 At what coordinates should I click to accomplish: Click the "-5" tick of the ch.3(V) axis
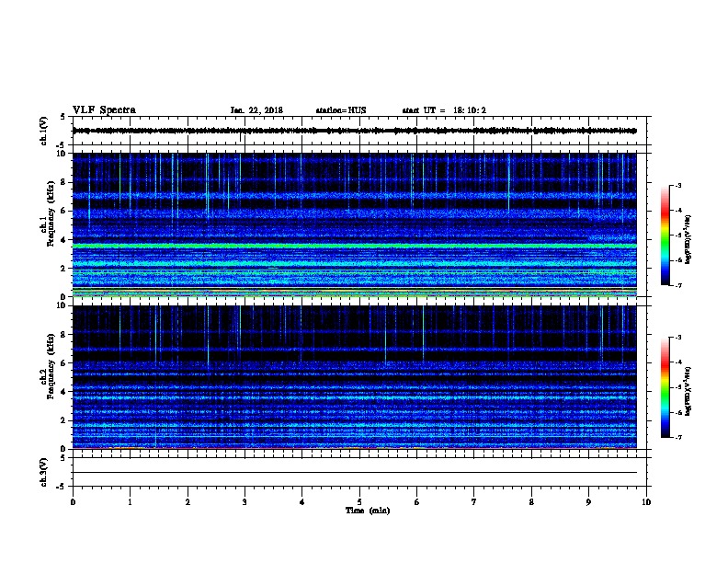click(62, 487)
